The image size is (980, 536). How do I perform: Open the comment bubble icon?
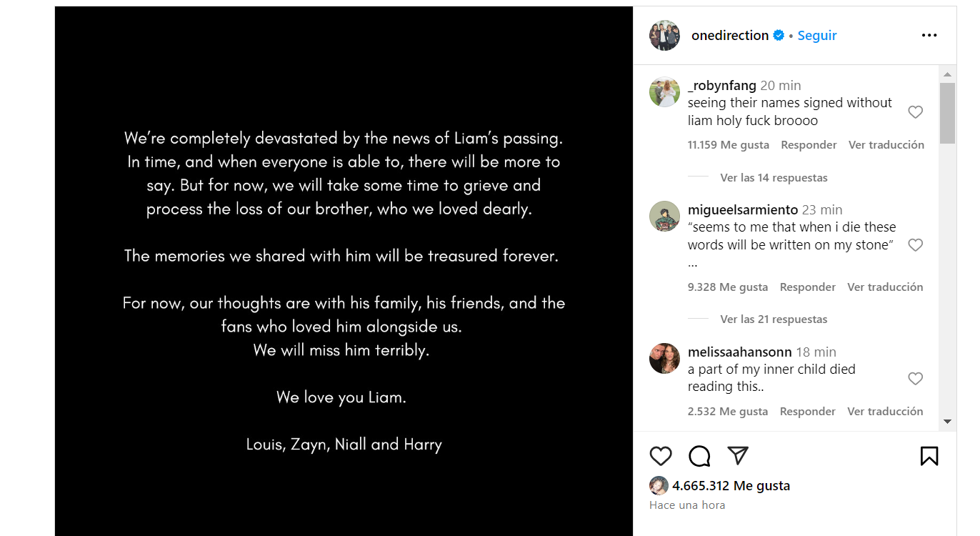tap(699, 456)
